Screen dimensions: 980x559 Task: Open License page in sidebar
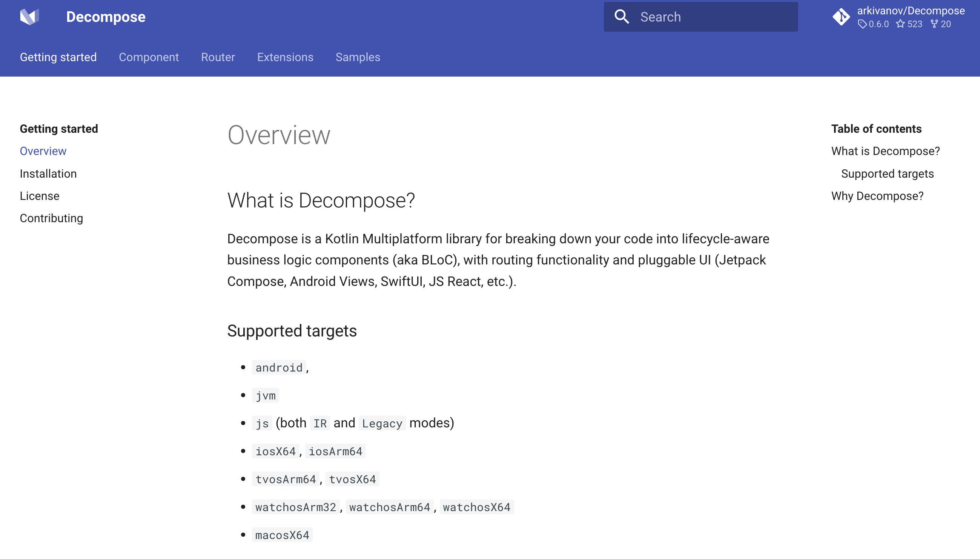(40, 196)
